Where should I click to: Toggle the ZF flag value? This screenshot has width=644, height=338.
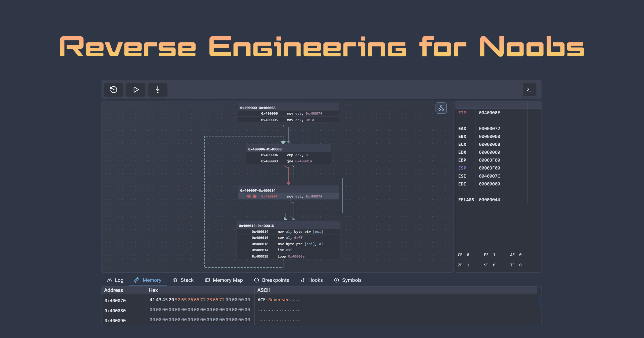(x=468, y=265)
